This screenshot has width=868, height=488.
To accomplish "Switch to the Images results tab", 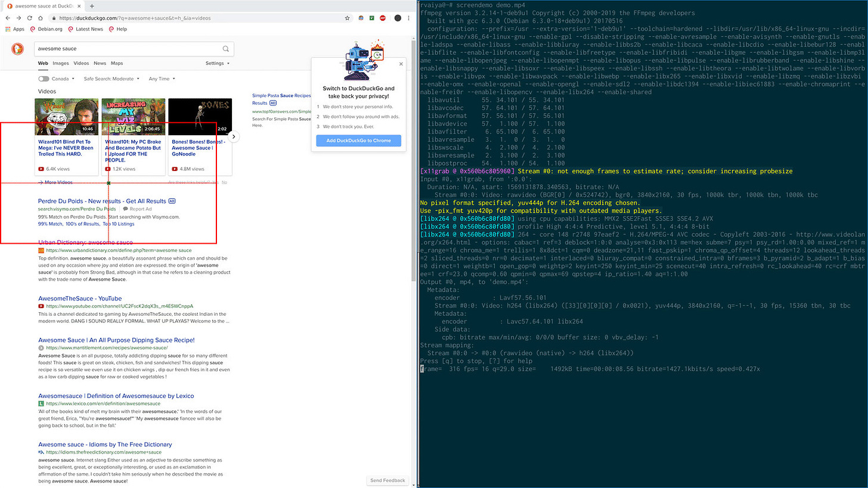I will click(x=61, y=63).
